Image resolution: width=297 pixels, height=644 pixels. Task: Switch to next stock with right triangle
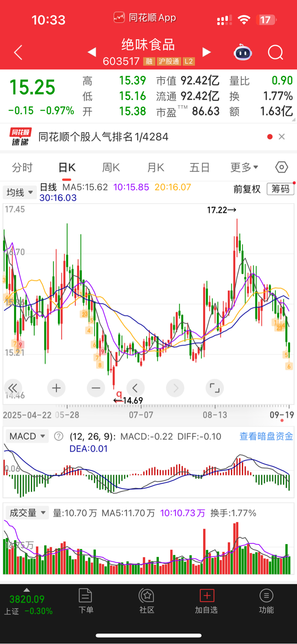[207, 52]
